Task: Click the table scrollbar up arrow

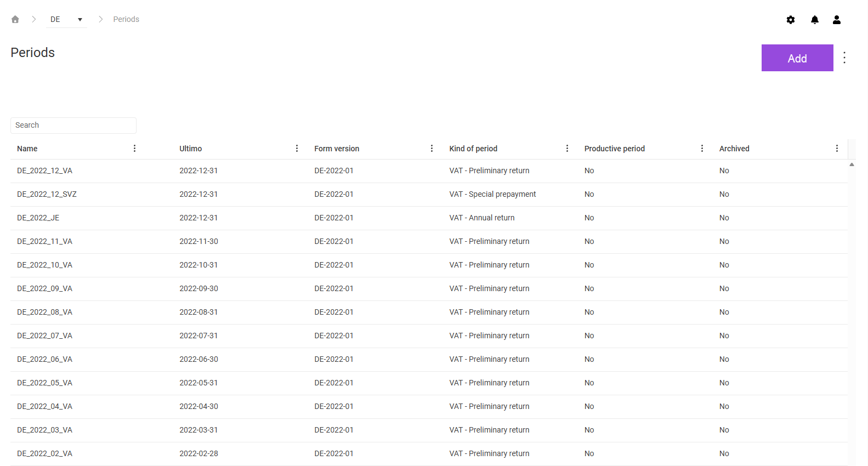Action: (852, 164)
